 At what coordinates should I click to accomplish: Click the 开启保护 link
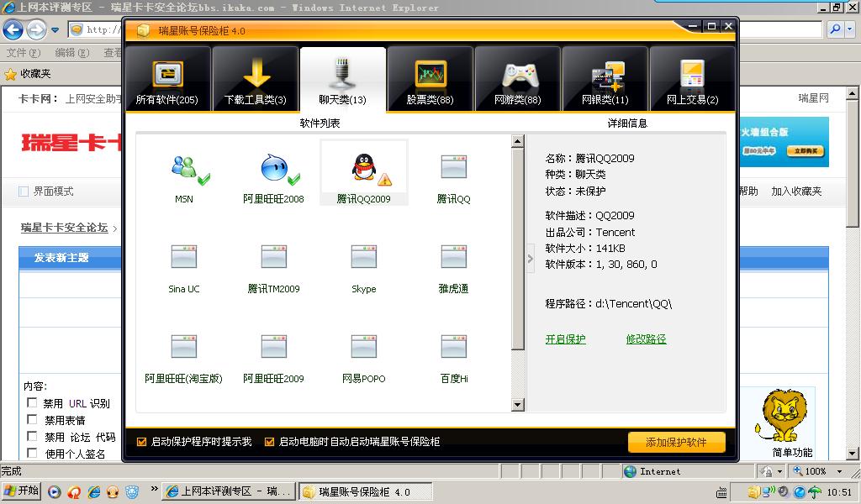pyautogui.click(x=566, y=339)
